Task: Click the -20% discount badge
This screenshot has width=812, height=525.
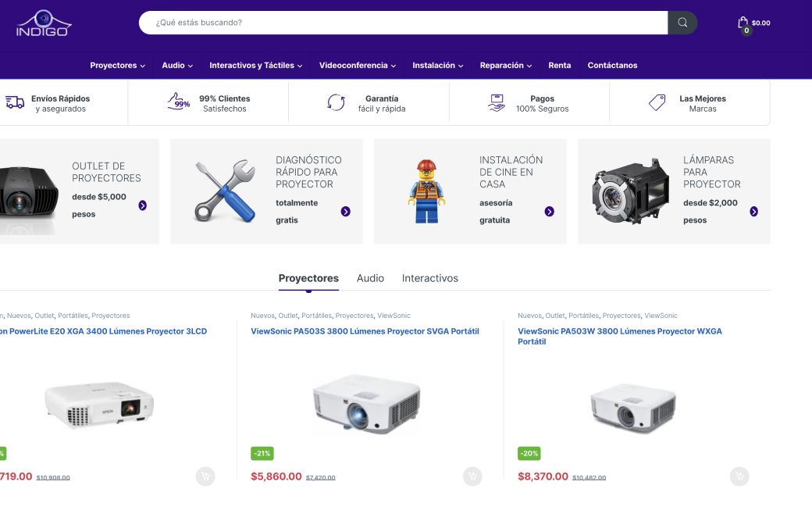Action: [529, 453]
